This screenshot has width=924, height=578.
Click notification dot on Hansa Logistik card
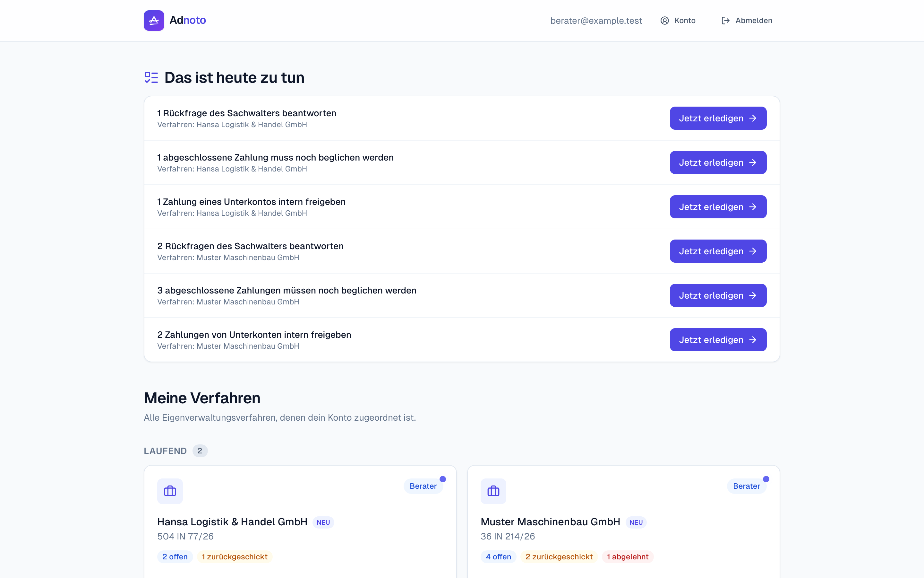pos(442,479)
